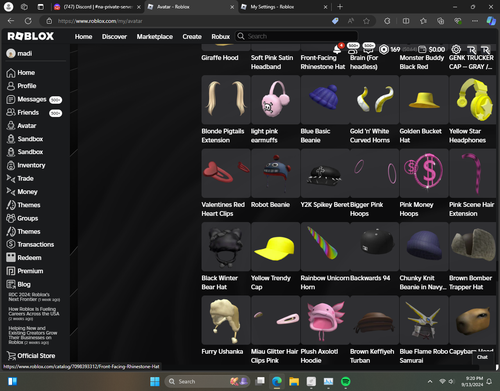Click the Windows taskbar search box
500x391 pixels.
click(207, 381)
